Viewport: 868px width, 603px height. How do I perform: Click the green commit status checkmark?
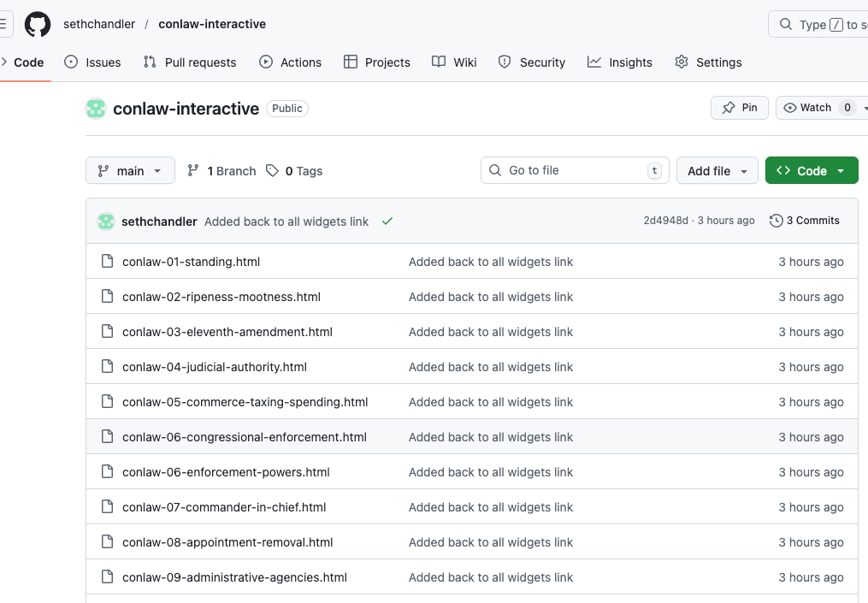(387, 222)
